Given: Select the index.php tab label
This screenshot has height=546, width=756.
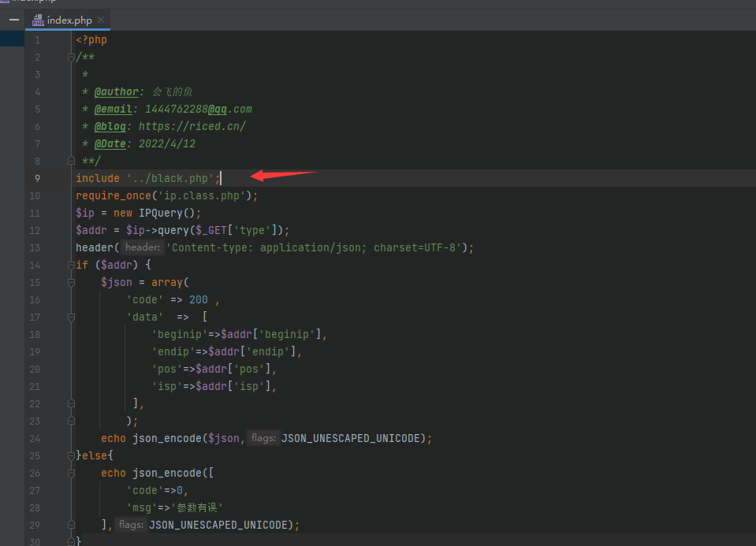Looking at the screenshot, I should pyautogui.click(x=69, y=20).
